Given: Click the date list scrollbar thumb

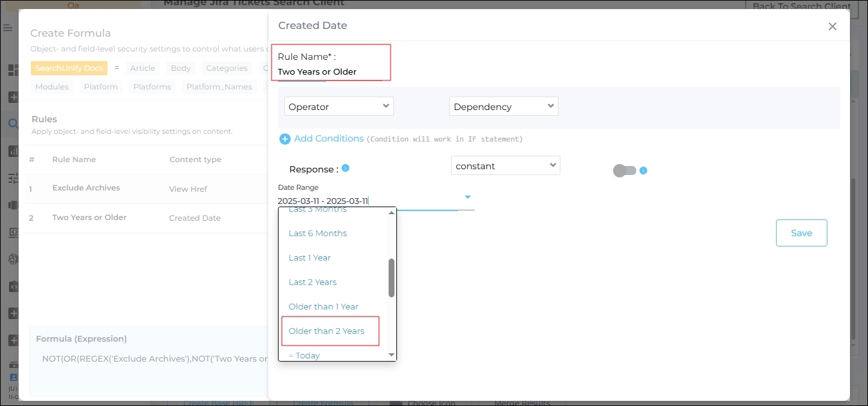Looking at the screenshot, I should click(x=391, y=278).
